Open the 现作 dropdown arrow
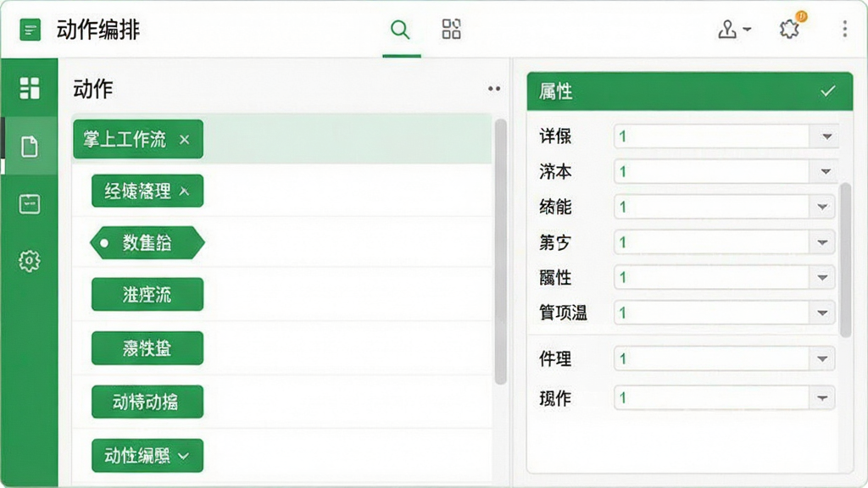The image size is (868, 488). click(822, 398)
